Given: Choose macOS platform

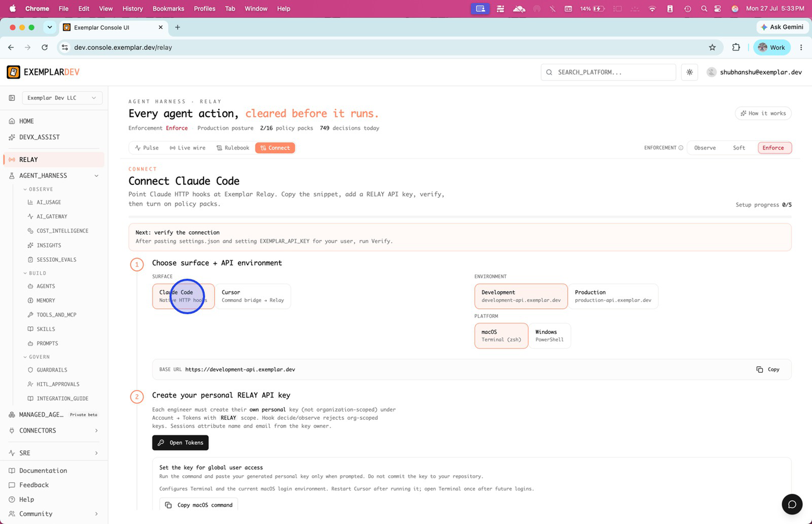Looking at the screenshot, I should [501, 336].
